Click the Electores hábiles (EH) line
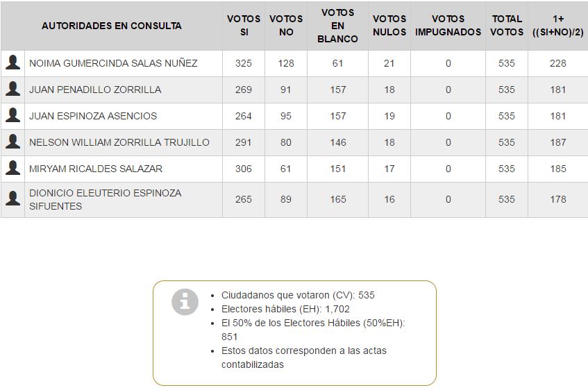 [286, 309]
